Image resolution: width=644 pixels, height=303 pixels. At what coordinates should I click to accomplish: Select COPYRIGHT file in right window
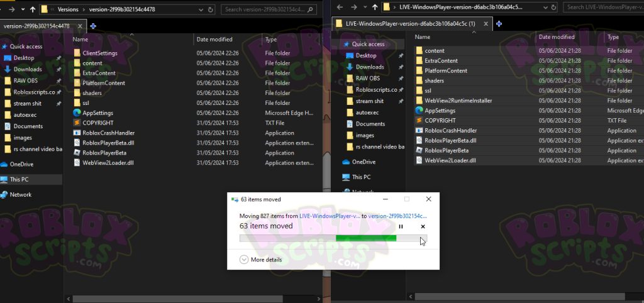(440, 121)
